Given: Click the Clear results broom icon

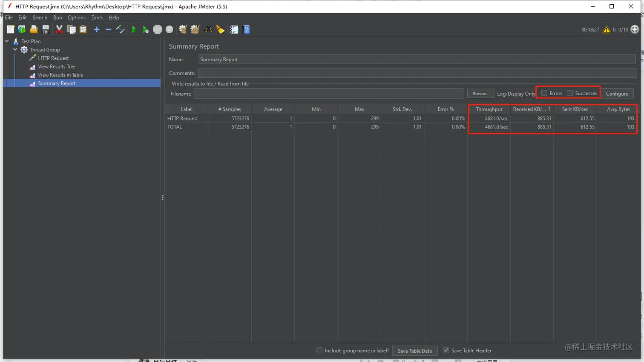Looking at the screenshot, I should click(x=183, y=29).
